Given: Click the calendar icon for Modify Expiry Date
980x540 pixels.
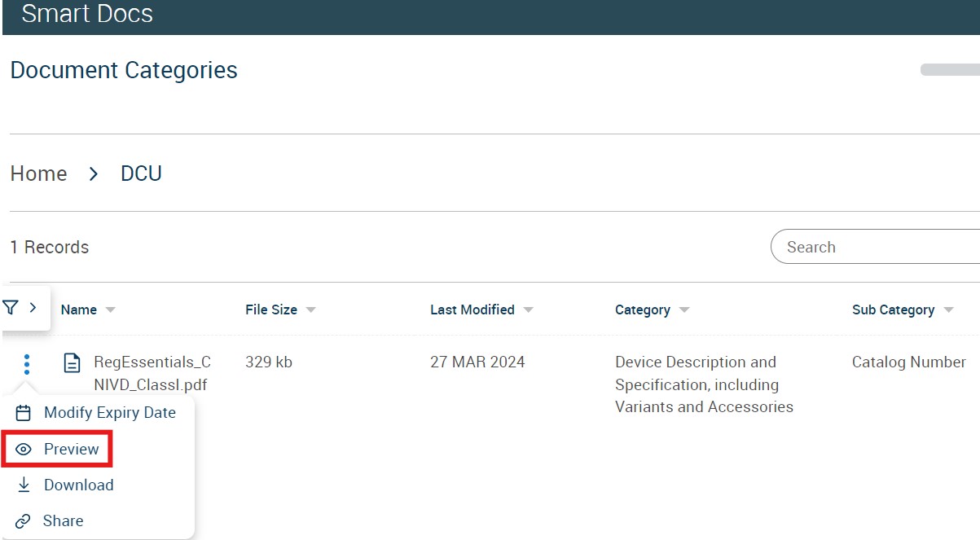Looking at the screenshot, I should point(24,413).
